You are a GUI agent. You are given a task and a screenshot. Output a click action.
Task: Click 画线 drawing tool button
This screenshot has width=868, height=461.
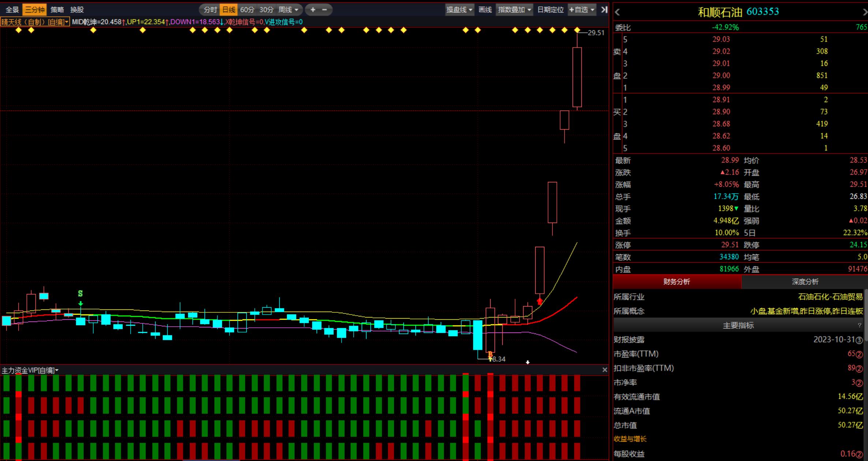(x=485, y=10)
